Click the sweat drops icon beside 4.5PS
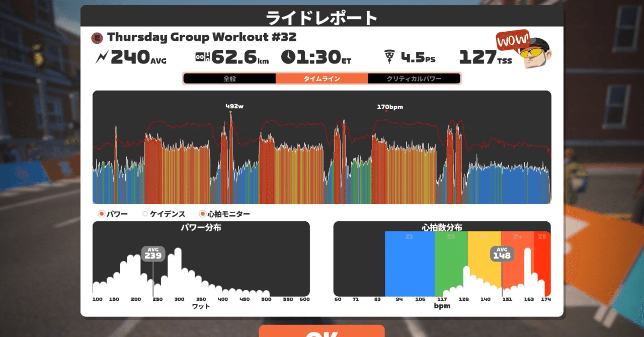Screen dimensions: 644x337 (390, 55)
